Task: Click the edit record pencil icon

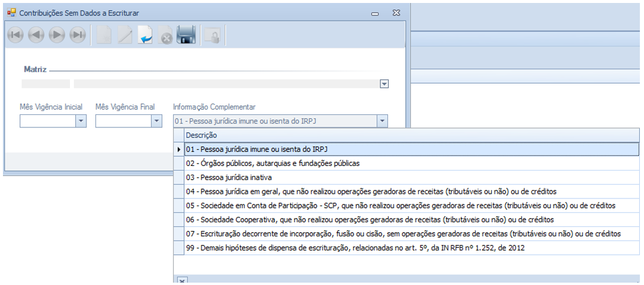Action: (x=124, y=36)
